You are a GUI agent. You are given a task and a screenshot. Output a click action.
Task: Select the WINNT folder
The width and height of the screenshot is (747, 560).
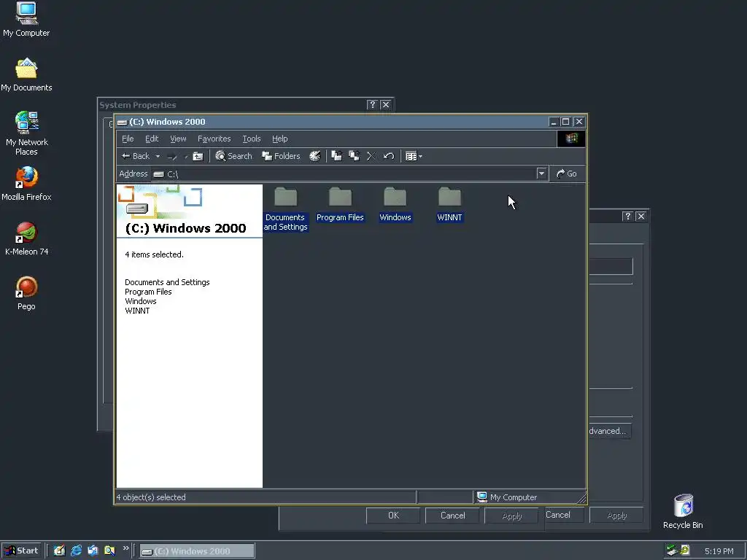(449, 205)
